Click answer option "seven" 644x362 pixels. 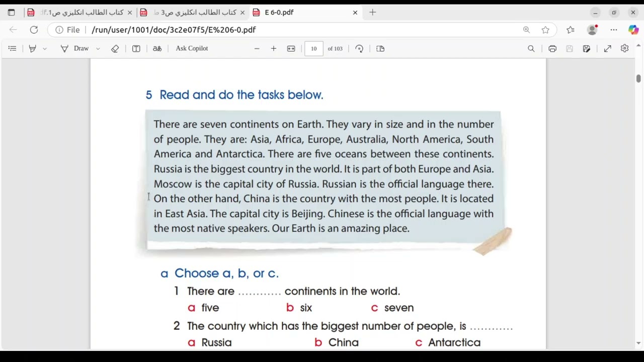pyautogui.click(x=399, y=308)
